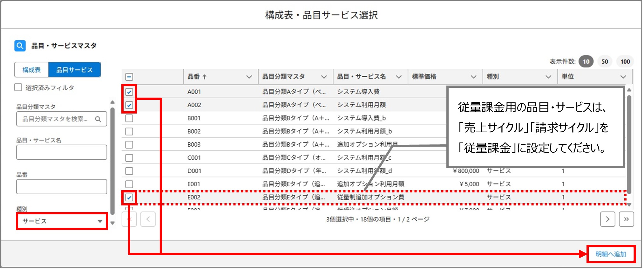The height and width of the screenshot is (270, 644).
Task: Click the システム導入費_b cell
Action: pyautogui.click(x=361, y=118)
